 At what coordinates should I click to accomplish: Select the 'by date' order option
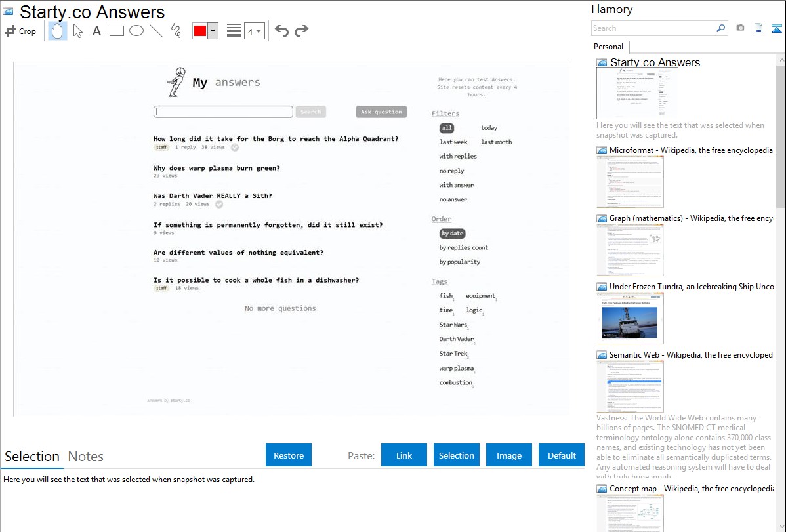[453, 234]
